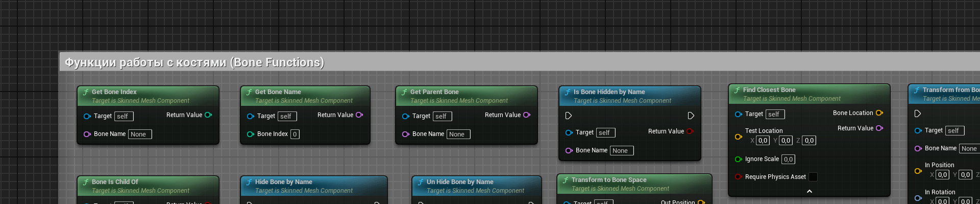This screenshot has height=204, width=980.
Task: Click Bone Location output pin on Find Closest Bone
Action: click(x=879, y=113)
